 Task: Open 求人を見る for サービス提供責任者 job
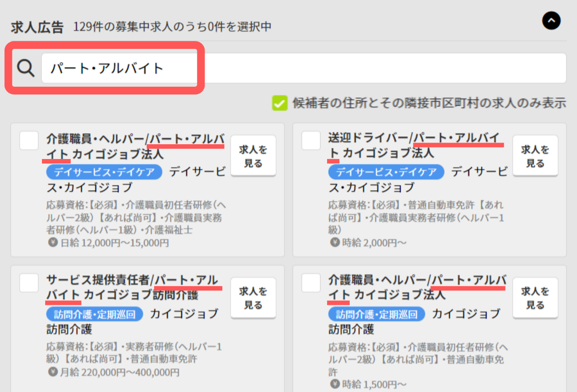click(253, 298)
